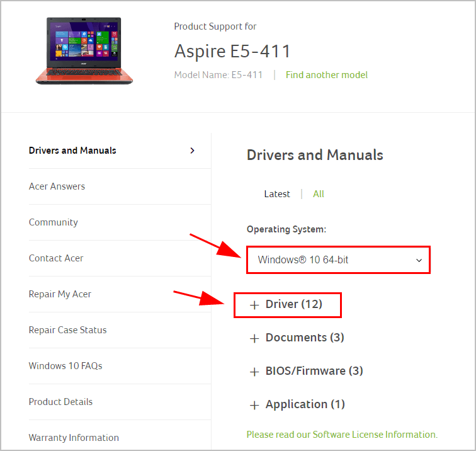Expand the Application (1) section

coord(305,404)
